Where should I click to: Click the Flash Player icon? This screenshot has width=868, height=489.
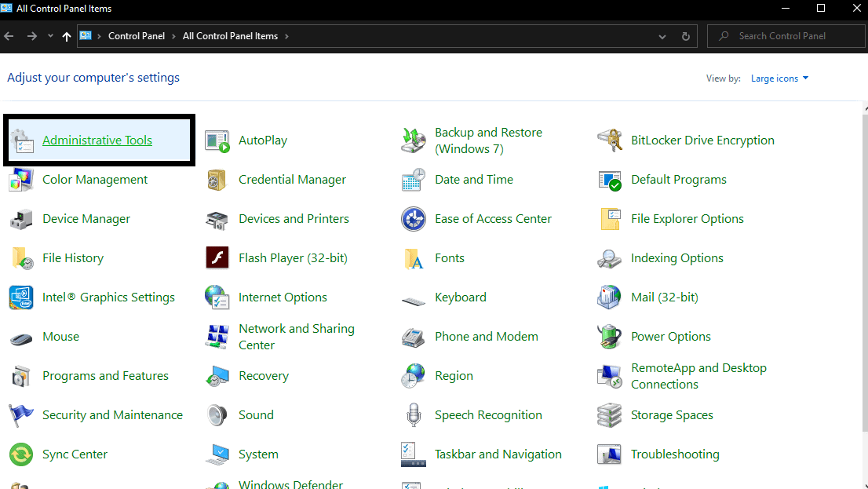[x=217, y=258]
